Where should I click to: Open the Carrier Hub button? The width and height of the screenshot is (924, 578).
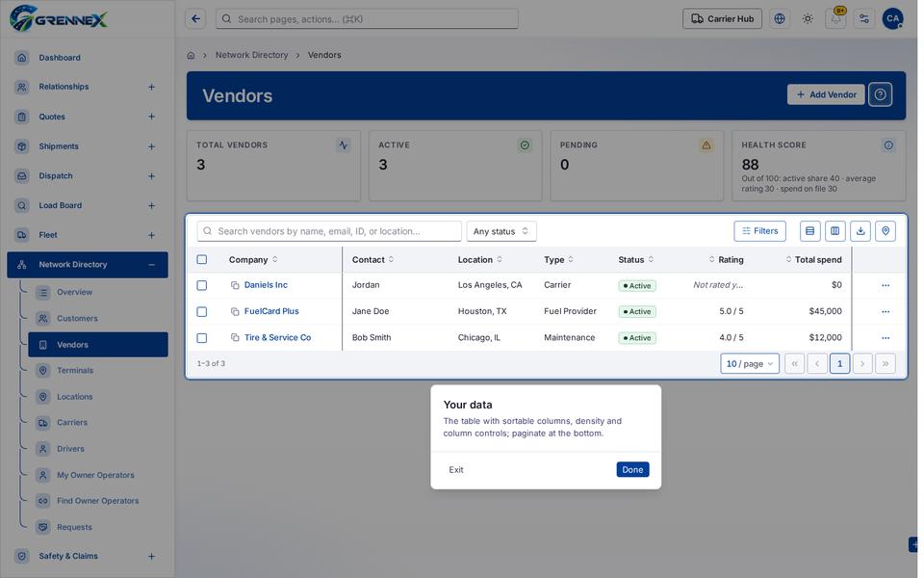[722, 19]
